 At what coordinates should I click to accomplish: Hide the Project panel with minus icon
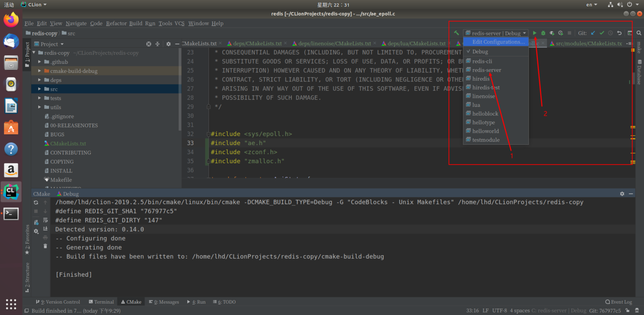click(x=177, y=44)
